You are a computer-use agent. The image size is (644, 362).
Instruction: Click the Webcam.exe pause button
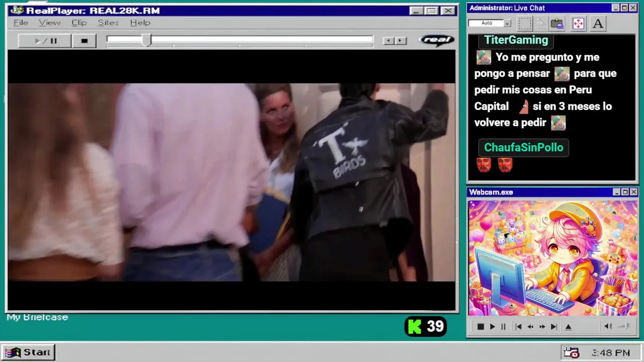(503, 327)
